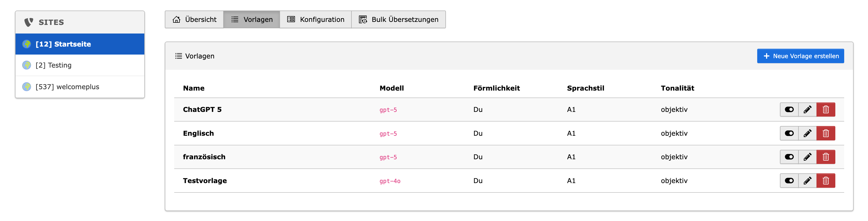Edit the französisch template
This screenshot has width=868, height=221.
click(x=807, y=157)
